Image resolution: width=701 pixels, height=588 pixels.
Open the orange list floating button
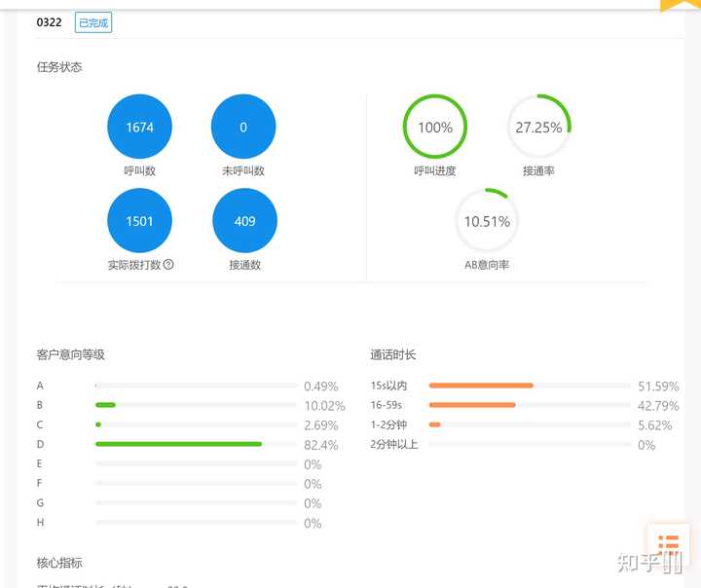tap(668, 543)
